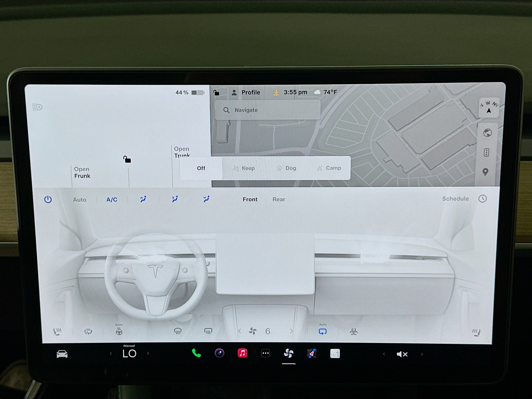The width and height of the screenshot is (532, 399).
Task: Open the climate Schedule settings
Action: coord(455,199)
